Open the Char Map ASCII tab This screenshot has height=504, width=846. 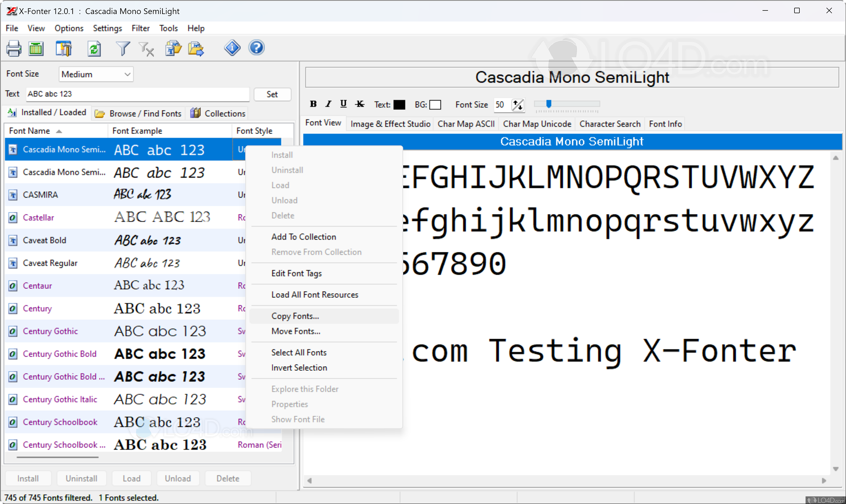coord(466,124)
